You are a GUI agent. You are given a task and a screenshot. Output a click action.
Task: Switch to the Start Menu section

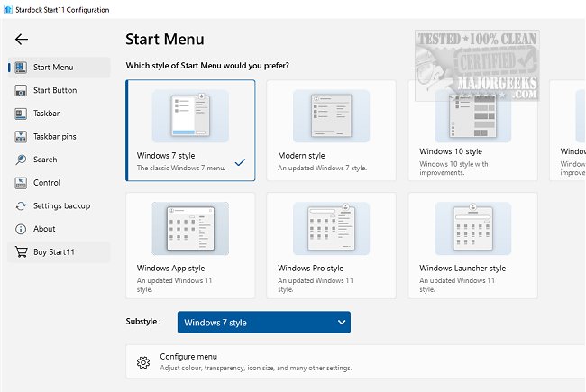coord(53,68)
